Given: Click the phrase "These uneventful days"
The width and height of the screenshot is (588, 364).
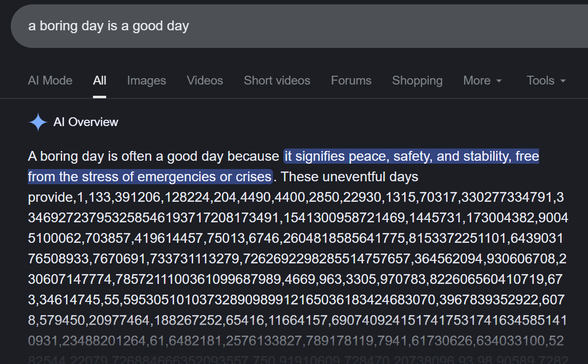Looking at the screenshot, I should pos(350,176).
